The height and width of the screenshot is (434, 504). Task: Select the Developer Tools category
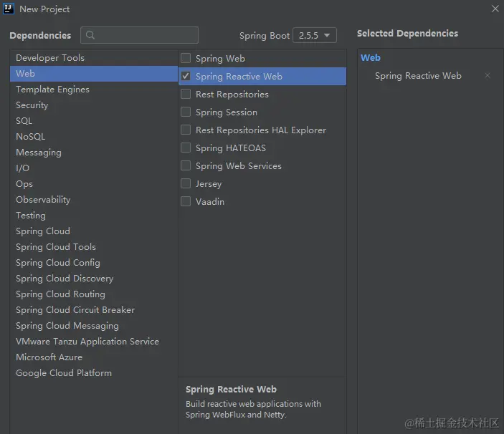click(94, 58)
